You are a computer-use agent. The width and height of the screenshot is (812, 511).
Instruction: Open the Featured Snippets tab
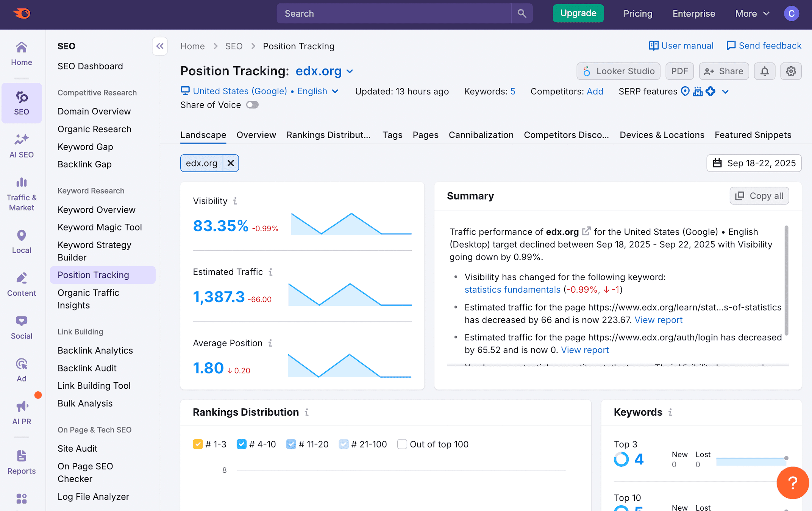coord(753,135)
